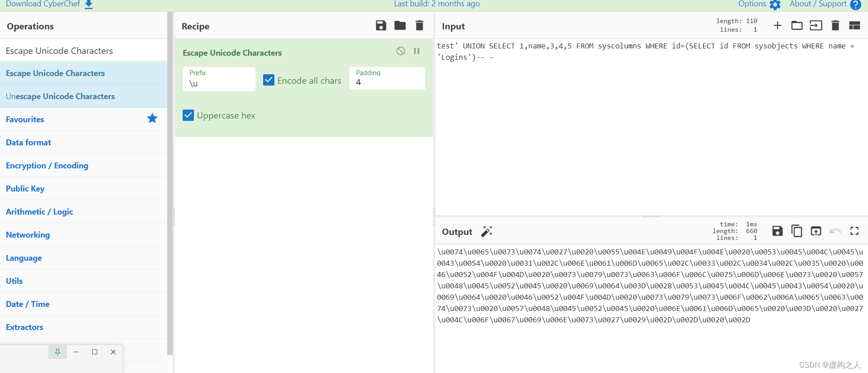This screenshot has width=868, height=373.
Task: Open Options via the gear icon
Action: click(x=775, y=5)
